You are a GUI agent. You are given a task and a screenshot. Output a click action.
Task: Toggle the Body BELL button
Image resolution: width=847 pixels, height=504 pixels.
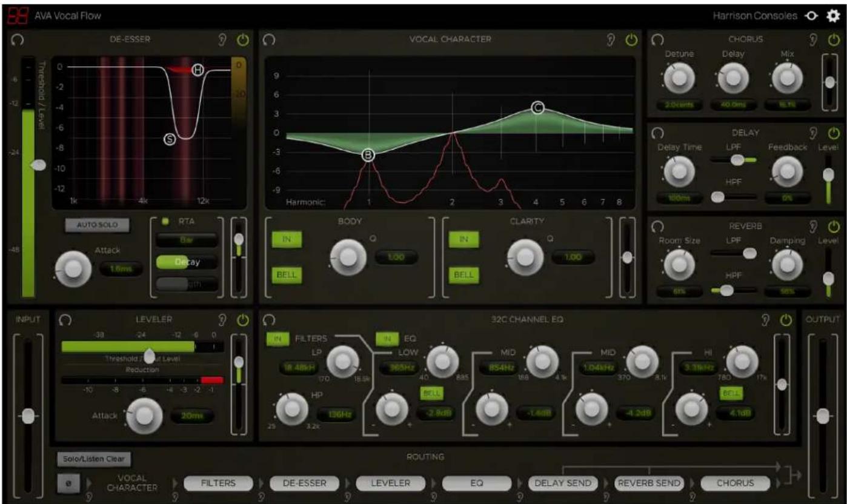287,274
